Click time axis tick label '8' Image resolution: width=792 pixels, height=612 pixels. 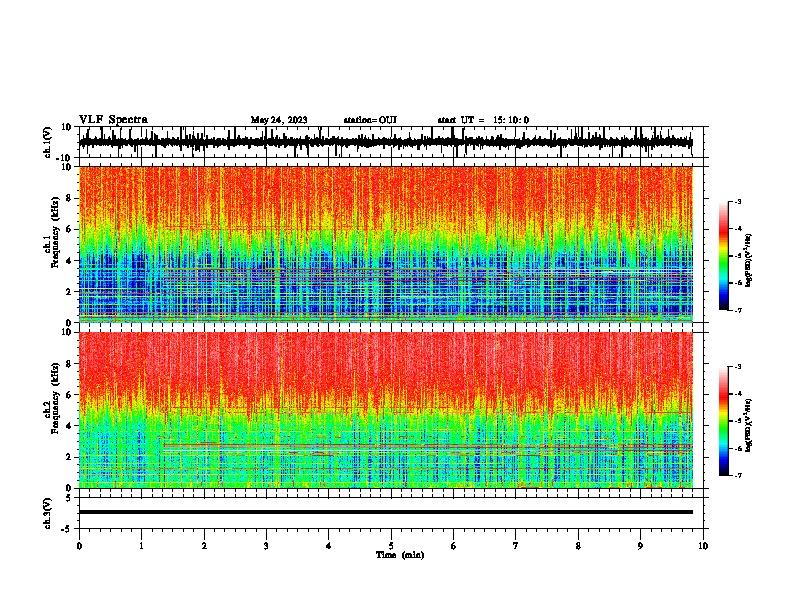tap(578, 546)
